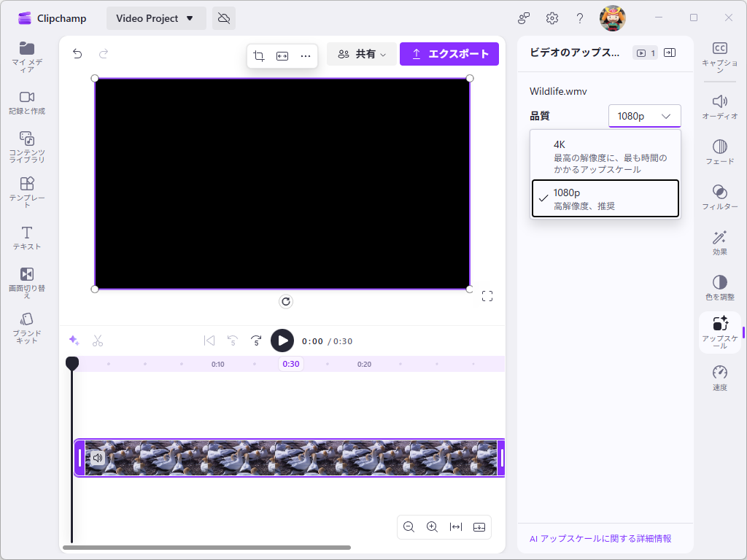Open the Video Project name dropdown

coord(156,18)
